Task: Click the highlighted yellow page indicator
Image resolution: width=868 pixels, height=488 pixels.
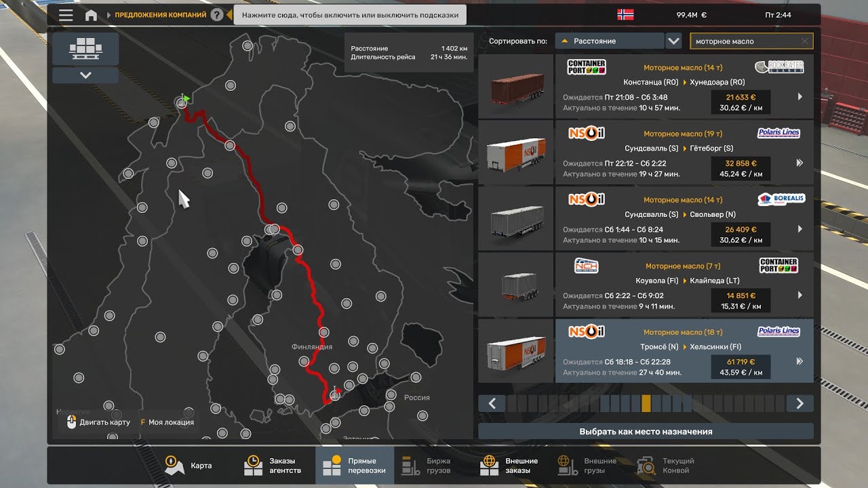Action: pyautogui.click(x=646, y=403)
